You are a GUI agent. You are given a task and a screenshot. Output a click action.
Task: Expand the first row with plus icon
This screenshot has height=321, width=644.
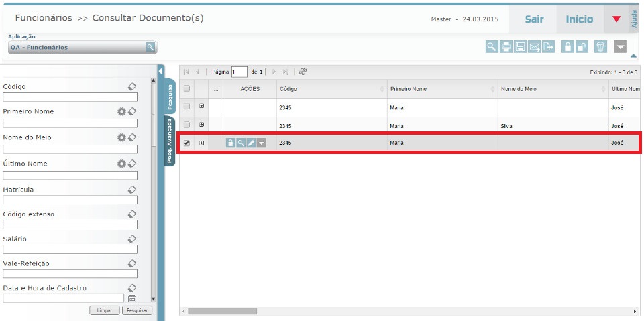pos(202,107)
